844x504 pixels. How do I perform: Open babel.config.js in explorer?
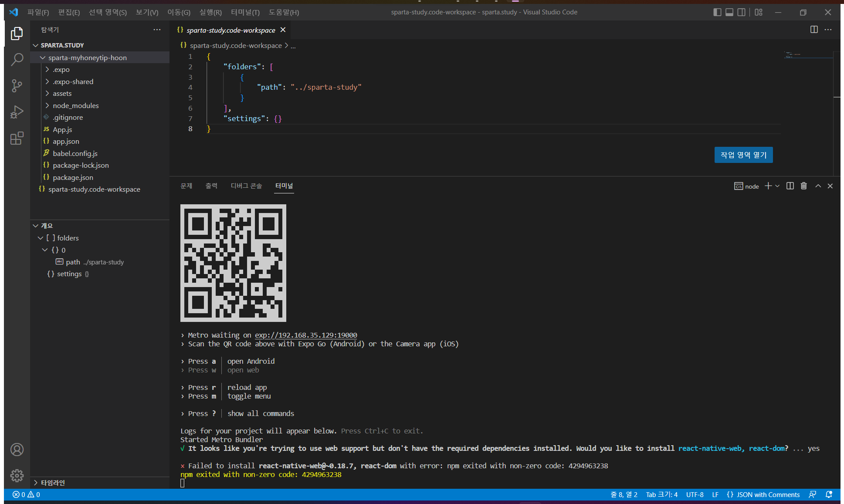(100, 153)
